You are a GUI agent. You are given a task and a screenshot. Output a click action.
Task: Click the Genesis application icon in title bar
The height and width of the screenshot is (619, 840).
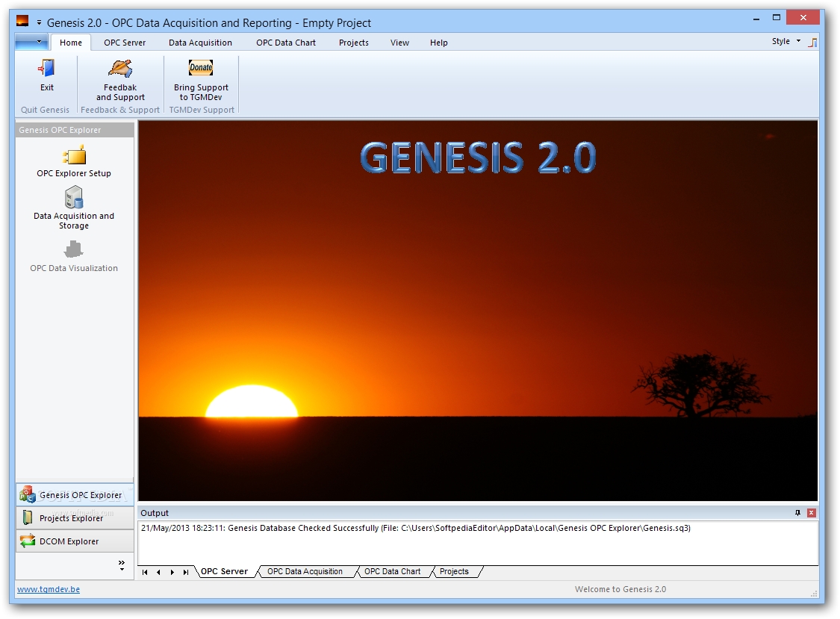(22, 22)
